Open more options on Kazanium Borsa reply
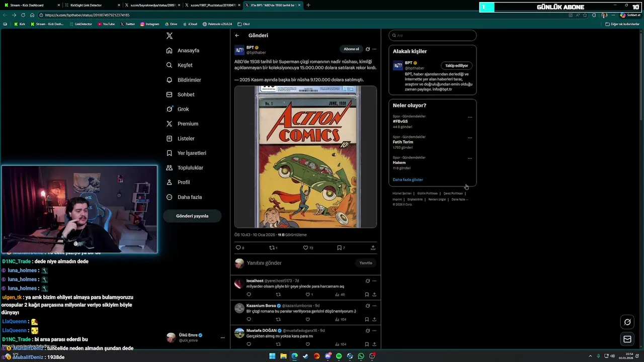Screen dimensions: 644x362 click(374, 306)
